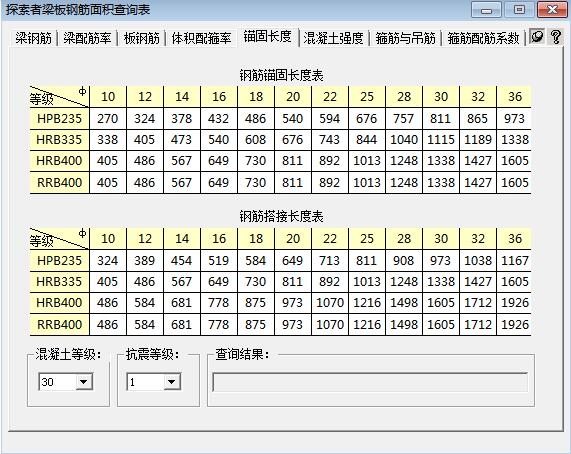Select value 1926 in RRB400 lap row
The height and width of the screenshot is (454, 571).
pos(515,325)
